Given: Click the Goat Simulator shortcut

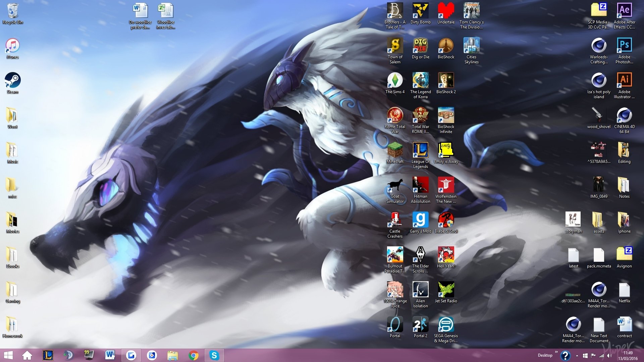Looking at the screenshot, I should 395,190.
